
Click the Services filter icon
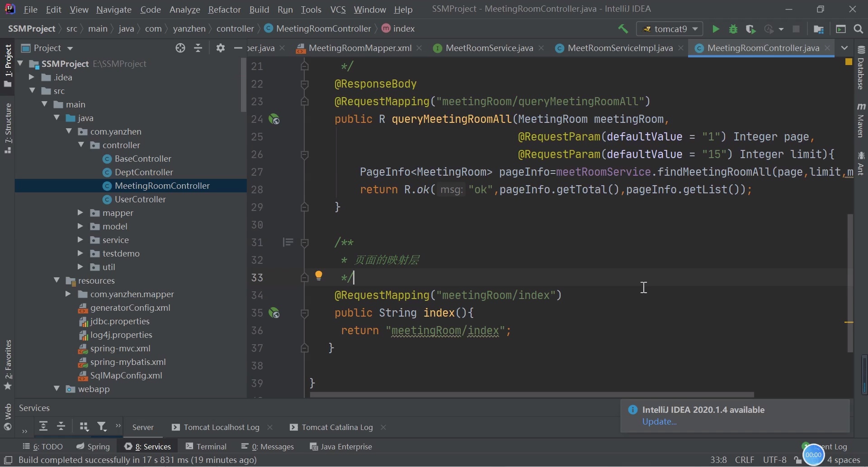(x=102, y=427)
